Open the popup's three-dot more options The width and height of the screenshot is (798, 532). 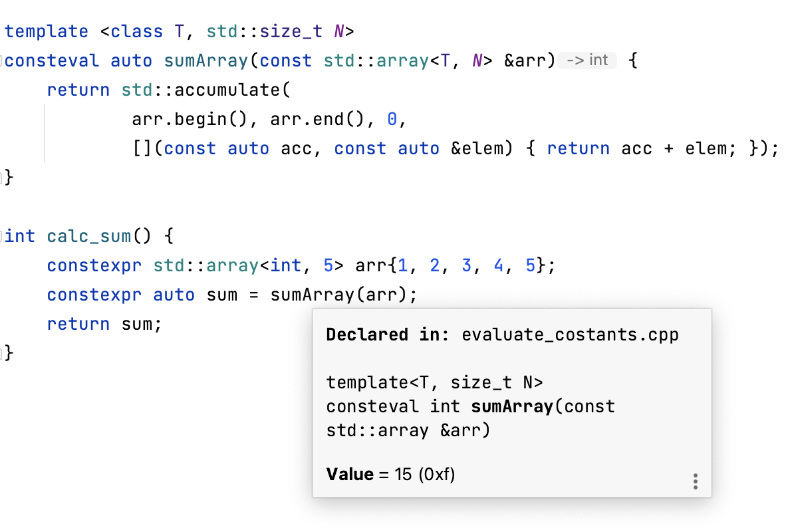tap(695, 481)
